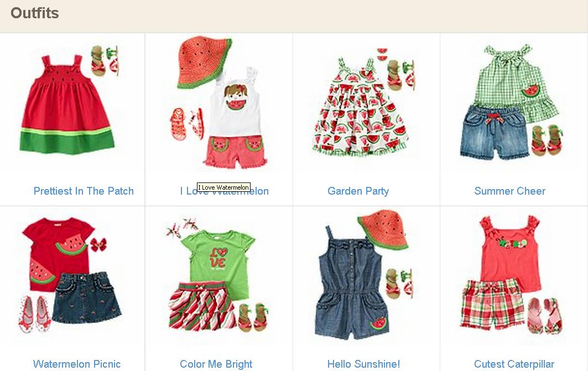The image size is (588, 371).
Task: Choose the pink shorts with watermelon pockets
Action: 236,151
